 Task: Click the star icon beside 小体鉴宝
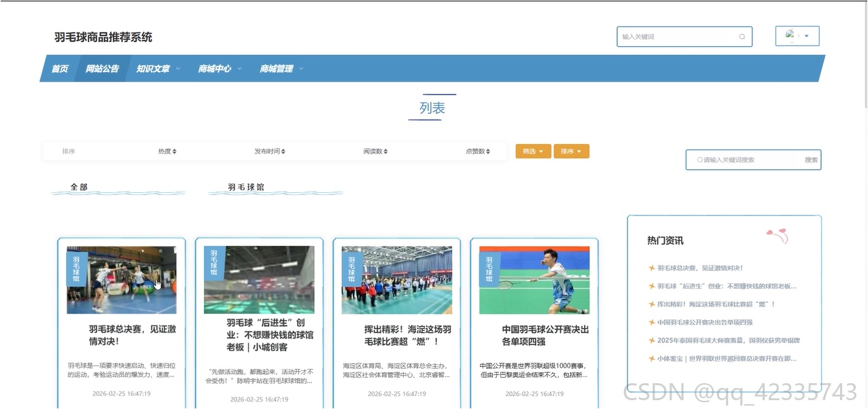(652, 359)
